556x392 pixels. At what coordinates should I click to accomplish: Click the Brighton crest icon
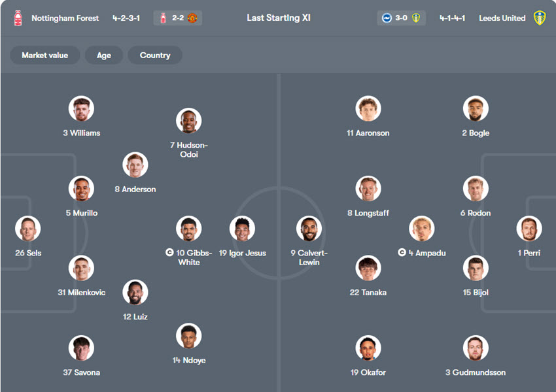tap(387, 18)
